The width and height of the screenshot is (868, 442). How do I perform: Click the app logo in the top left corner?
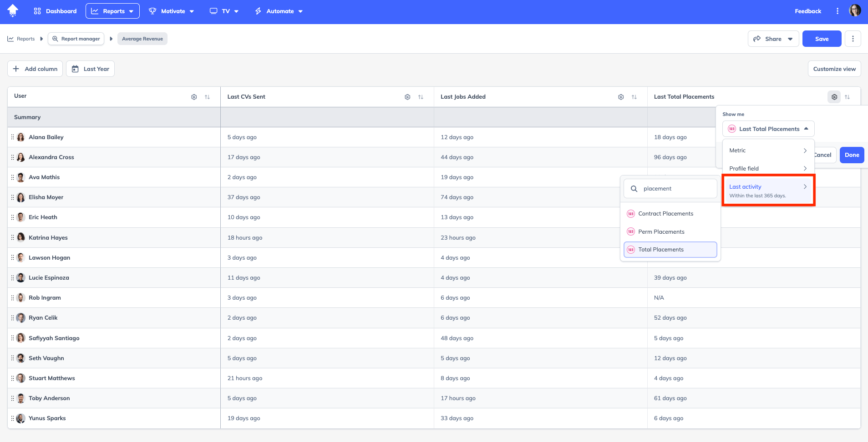pos(13,10)
